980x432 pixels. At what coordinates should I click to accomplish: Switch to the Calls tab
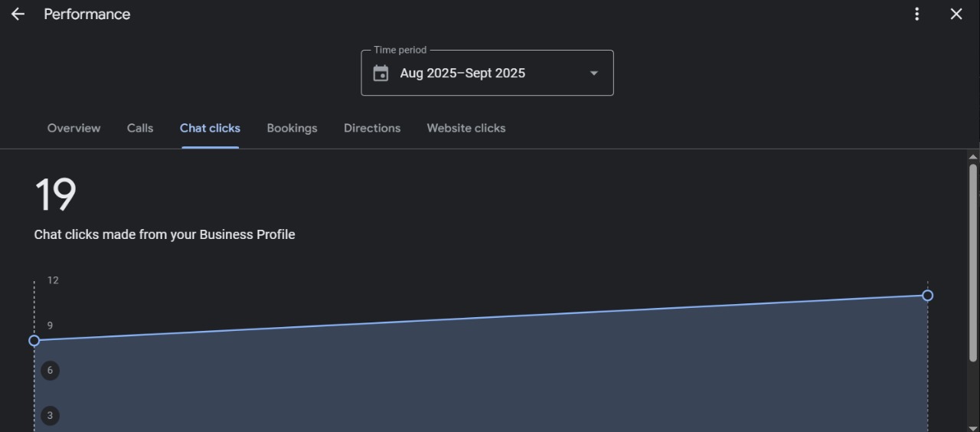(x=140, y=128)
